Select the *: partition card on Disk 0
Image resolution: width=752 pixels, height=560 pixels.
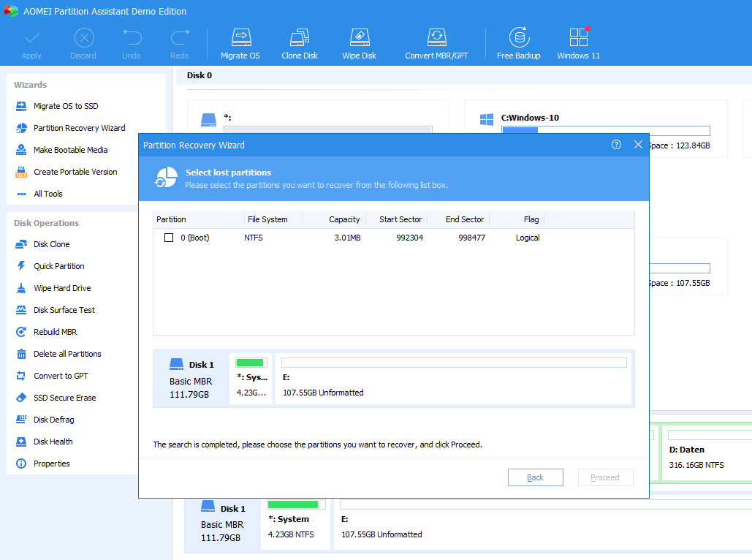(x=319, y=117)
